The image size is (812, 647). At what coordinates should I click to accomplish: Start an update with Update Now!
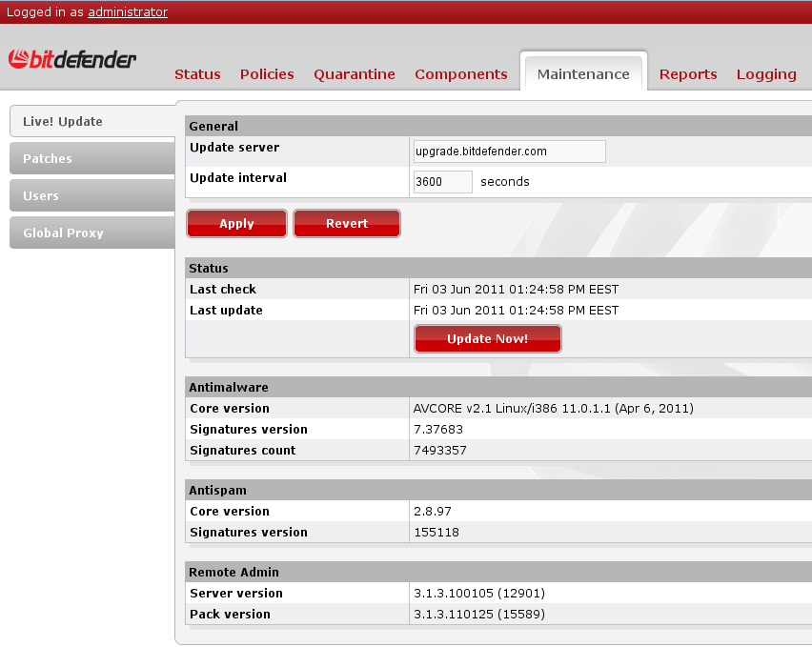(x=487, y=339)
